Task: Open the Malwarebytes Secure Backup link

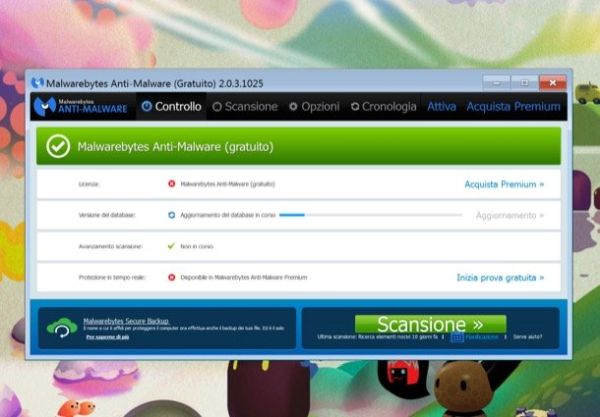Action: click(x=126, y=321)
